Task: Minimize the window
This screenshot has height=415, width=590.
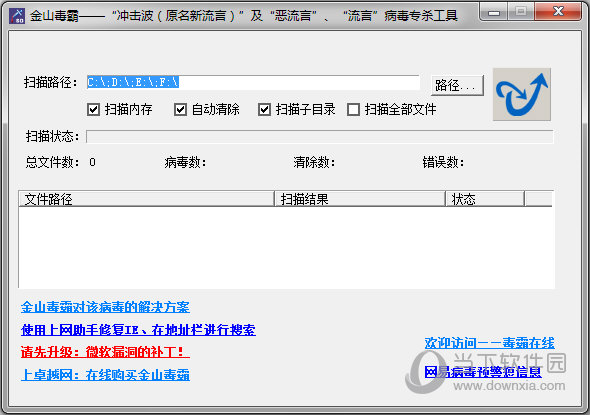Action: point(494,12)
